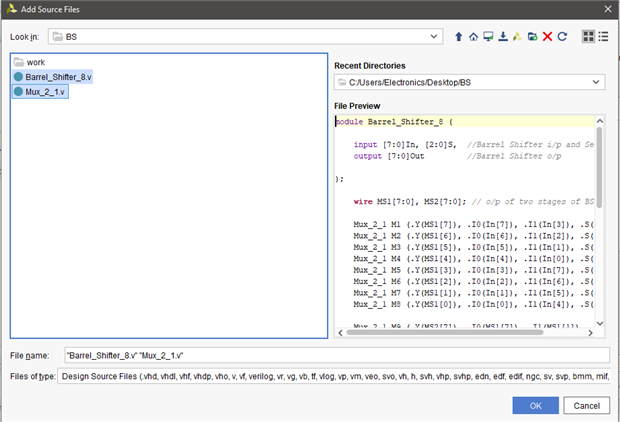The image size is (620, 422).
Task: Jump to the home directory
Action: [473, 36]
